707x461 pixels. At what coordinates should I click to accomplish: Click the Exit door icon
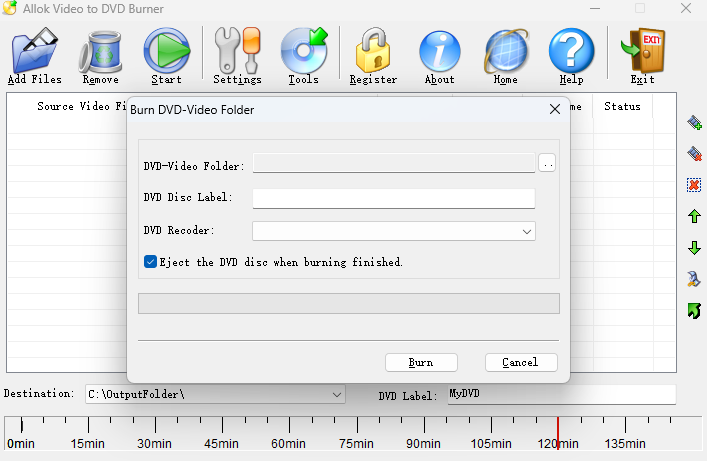click(643, 51)
